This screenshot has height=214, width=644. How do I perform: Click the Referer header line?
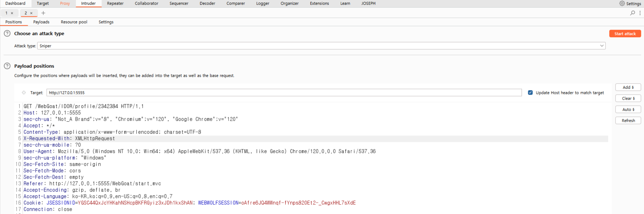point(92,183)
